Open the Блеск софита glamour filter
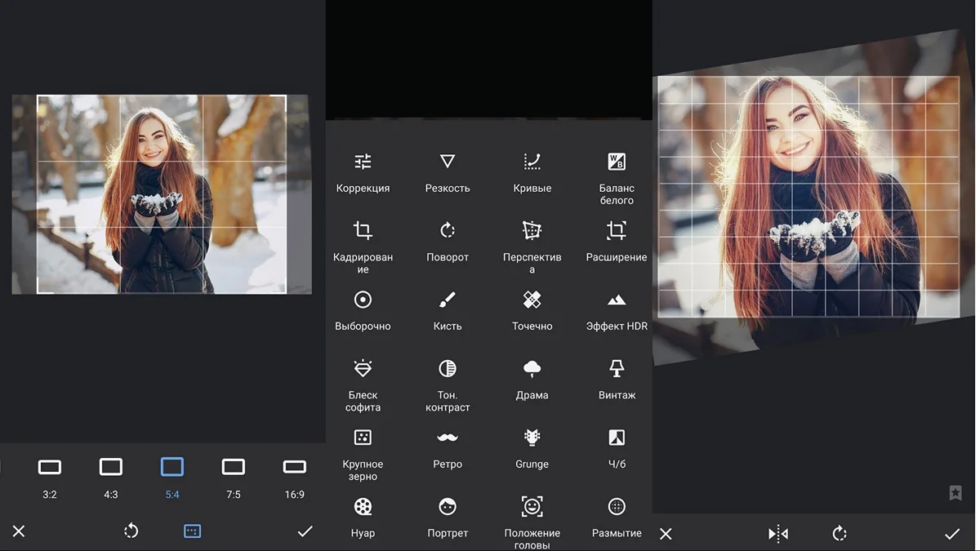This screenshot has width=980, height=551. point(363,385)
